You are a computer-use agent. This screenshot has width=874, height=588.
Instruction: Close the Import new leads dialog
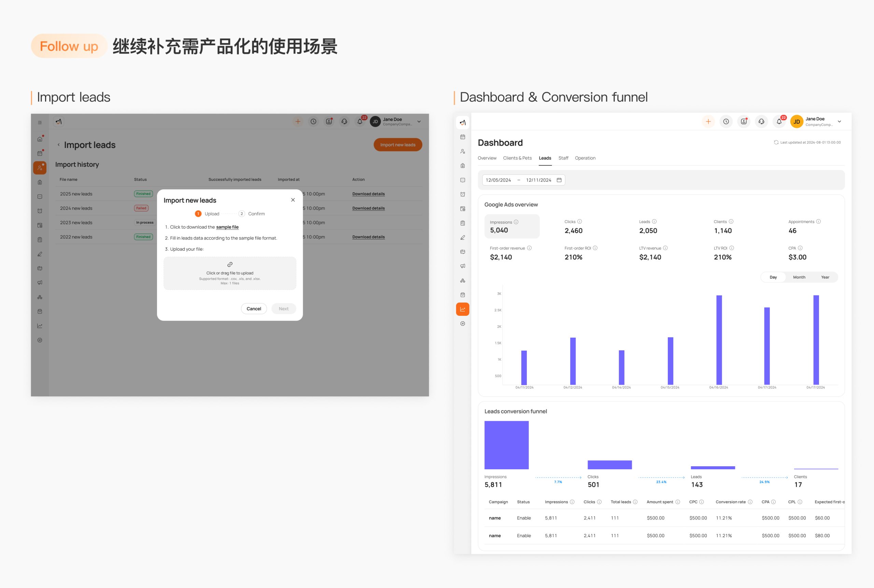tap(293, 200)
